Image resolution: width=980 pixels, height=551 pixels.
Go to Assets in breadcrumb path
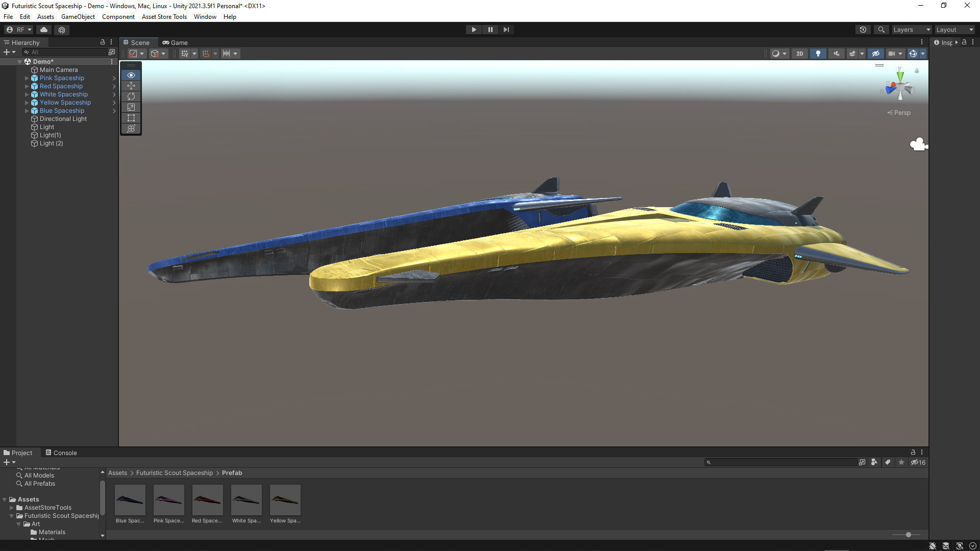tap(117, 473)
